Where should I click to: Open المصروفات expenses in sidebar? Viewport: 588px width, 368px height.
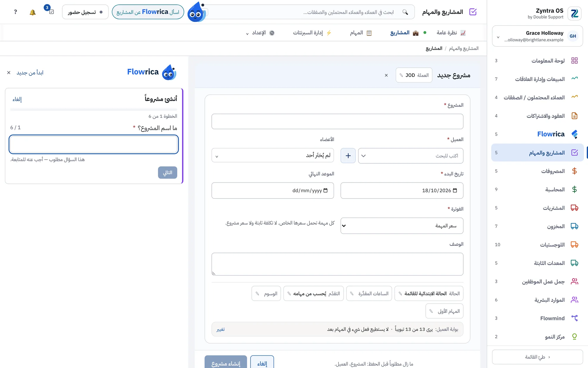point(537,171)
